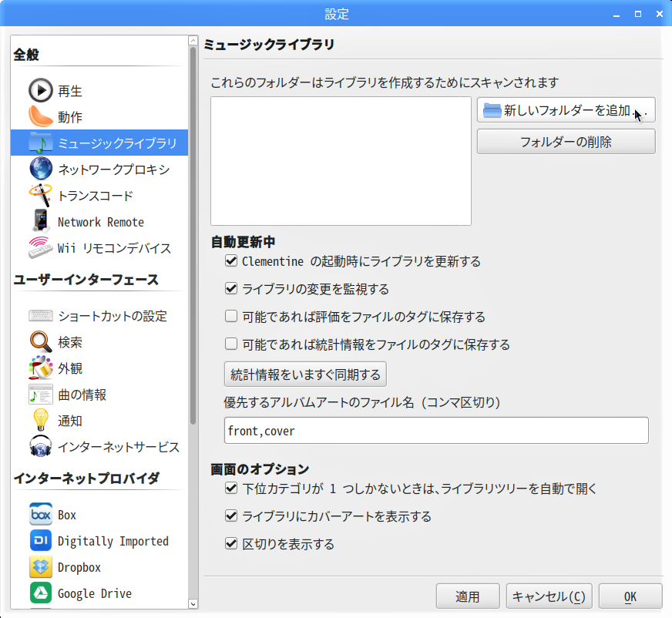Click the sidebar vertical scrollbar handle

tap(193, 236)
